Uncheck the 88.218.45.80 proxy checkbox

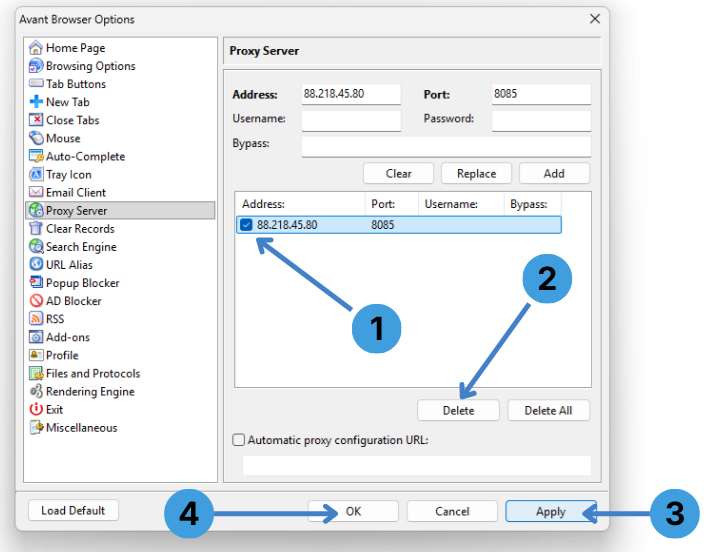(x=246, y=225)
